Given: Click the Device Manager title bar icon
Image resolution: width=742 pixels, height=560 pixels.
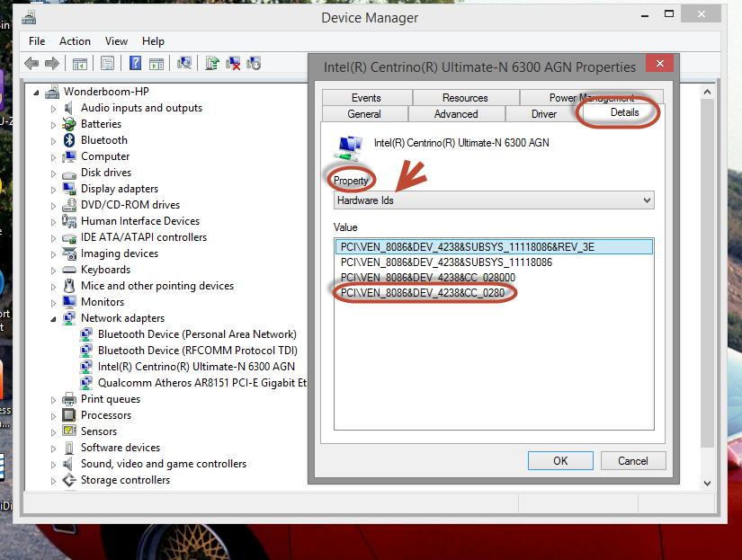Looking at the screenshot, I should tap(29, 17).
